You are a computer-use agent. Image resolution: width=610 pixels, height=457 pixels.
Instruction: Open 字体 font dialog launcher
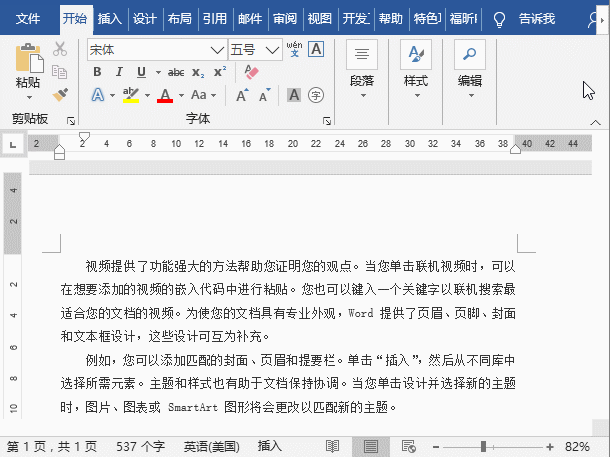pos(327,121)
